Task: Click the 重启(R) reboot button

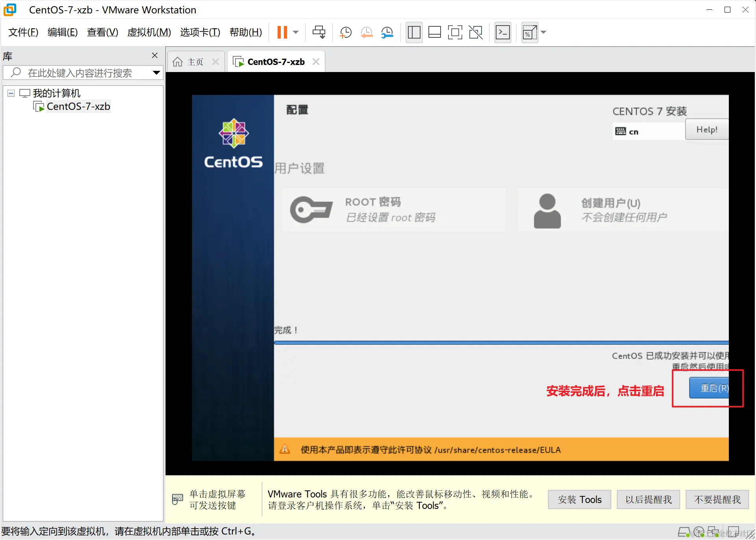Action: pyautogui.click(x=709, y=388)
